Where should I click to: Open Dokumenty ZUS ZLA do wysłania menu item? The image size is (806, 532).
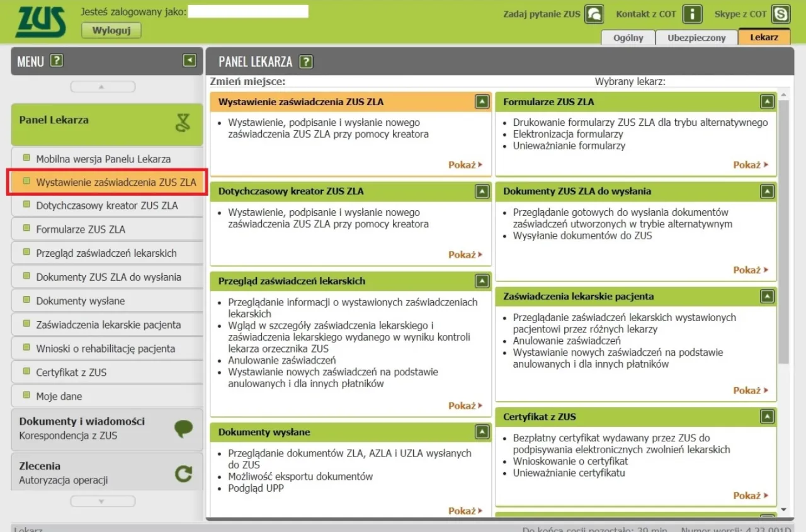[x=107, y=277]
